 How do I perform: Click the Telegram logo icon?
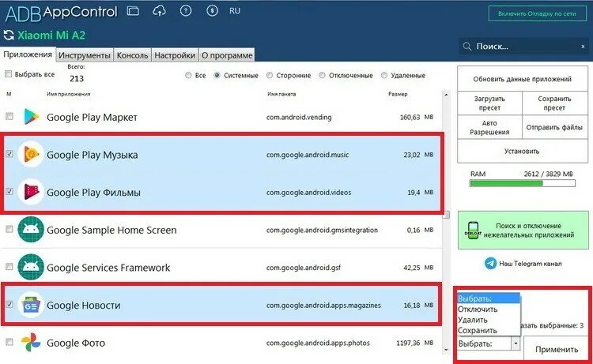pyautogui.click(x=490, y=263)
